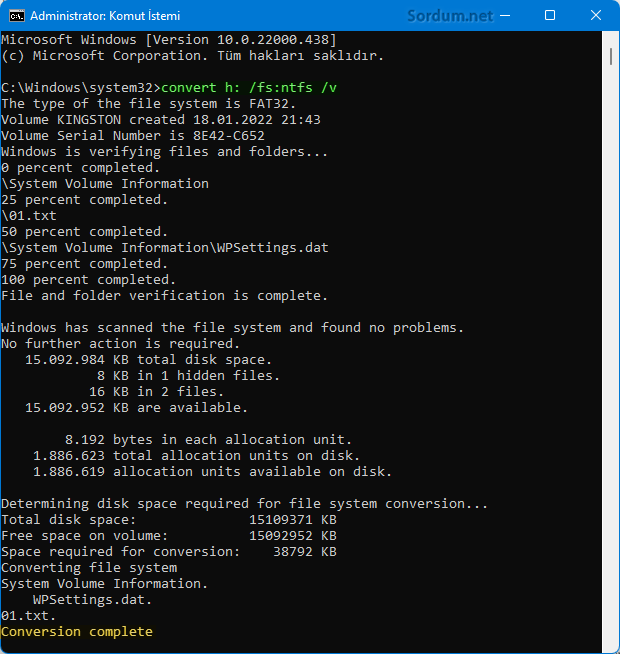
Task: Click the indented 'WPSettings.dat.' line
Action: pos(92,600)
